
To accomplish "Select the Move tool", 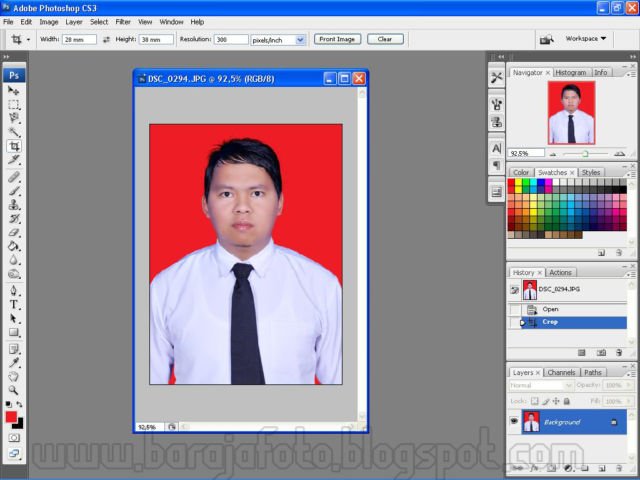I will coord(13,91).
